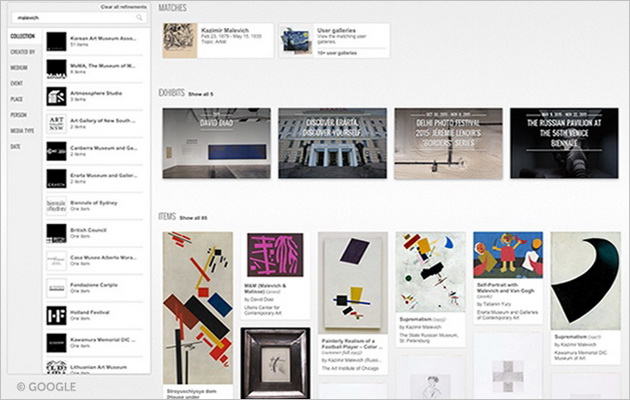630x400 pixels.
Task: Select the Created By refinement tab
Action: 23,52
